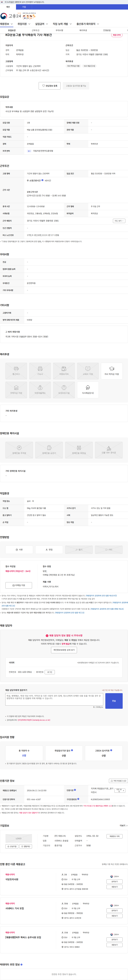This screenshot has width=128, height=980.
Task: Go to the 우대사항 section tab
Action: pos(59,30)
